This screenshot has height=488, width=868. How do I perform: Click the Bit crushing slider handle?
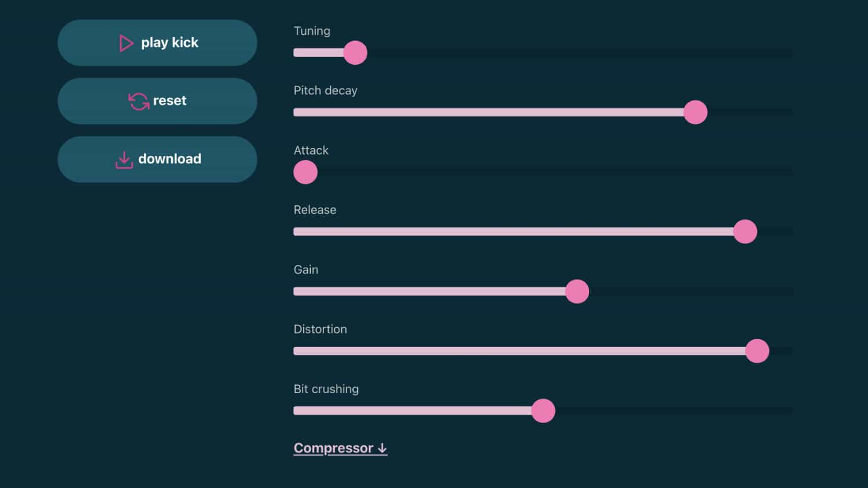543,411
